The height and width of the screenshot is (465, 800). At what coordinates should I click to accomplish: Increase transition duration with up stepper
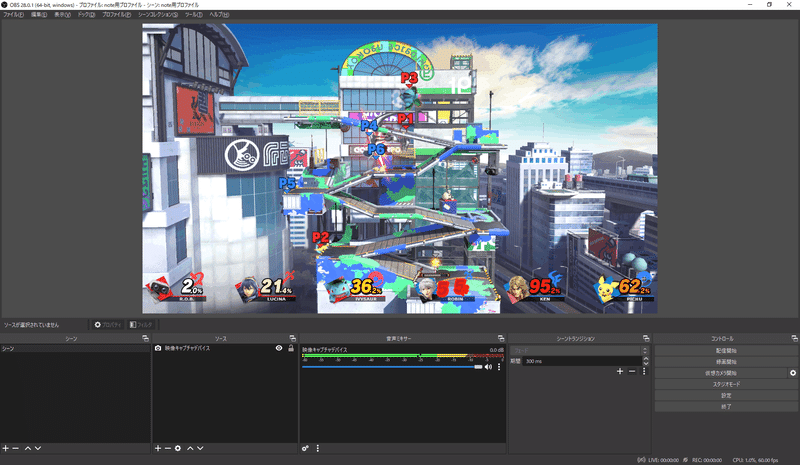pos(645,359)
